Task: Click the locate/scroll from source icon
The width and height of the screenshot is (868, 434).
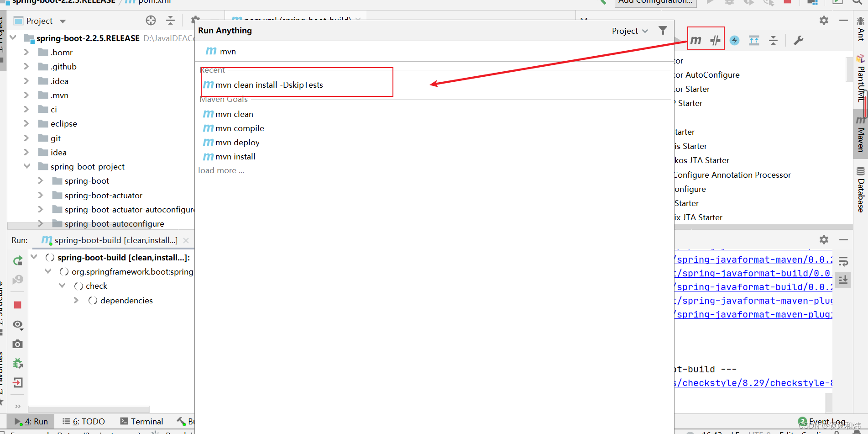Action: tap(151, 21)
